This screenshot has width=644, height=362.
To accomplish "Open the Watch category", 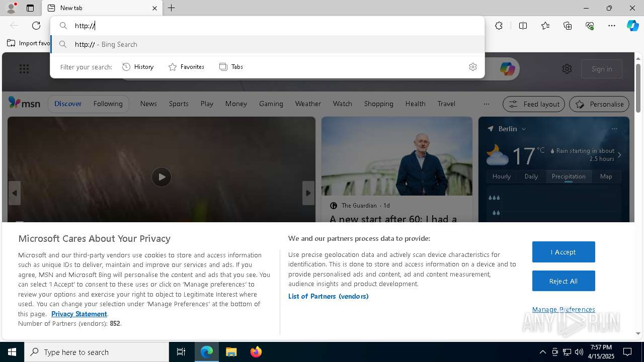I will click(x=342, y=104).
